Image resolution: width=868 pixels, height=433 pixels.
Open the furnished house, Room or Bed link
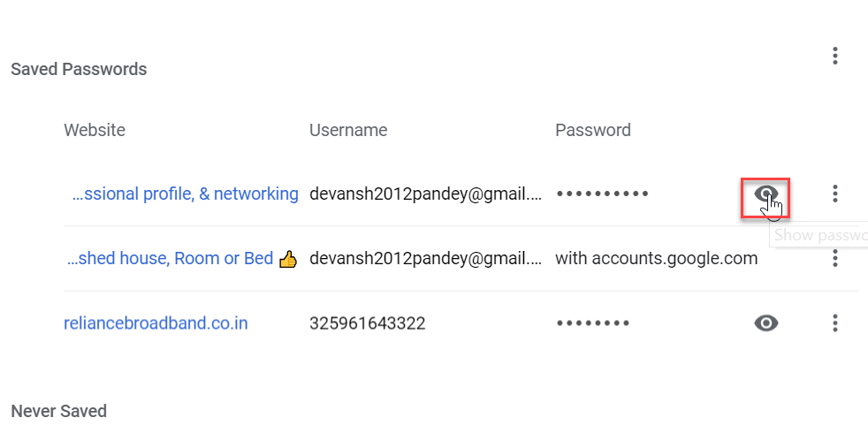click(171, 259)
